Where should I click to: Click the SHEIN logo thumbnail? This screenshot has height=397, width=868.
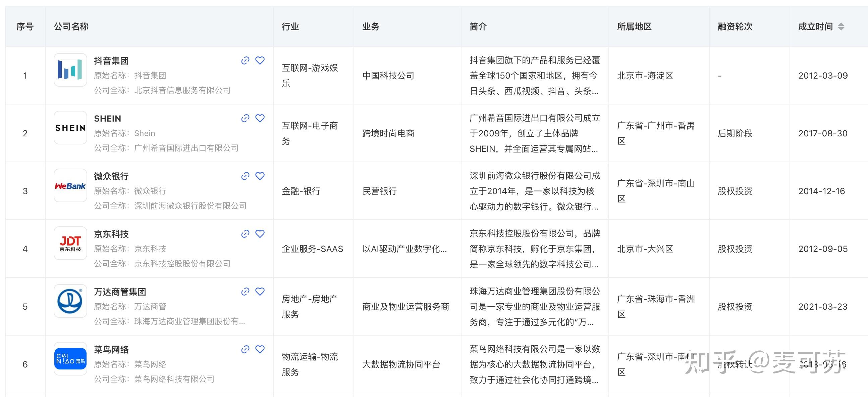[70, 128]
